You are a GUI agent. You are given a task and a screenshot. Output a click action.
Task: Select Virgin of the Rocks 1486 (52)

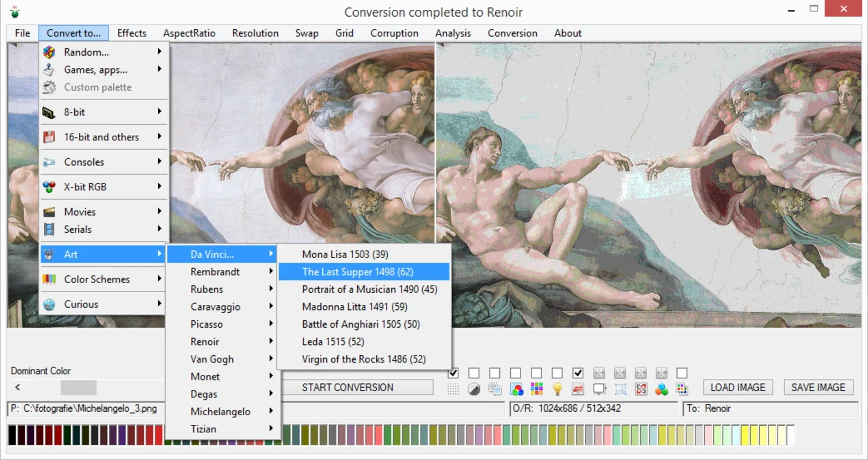point(364,359)
